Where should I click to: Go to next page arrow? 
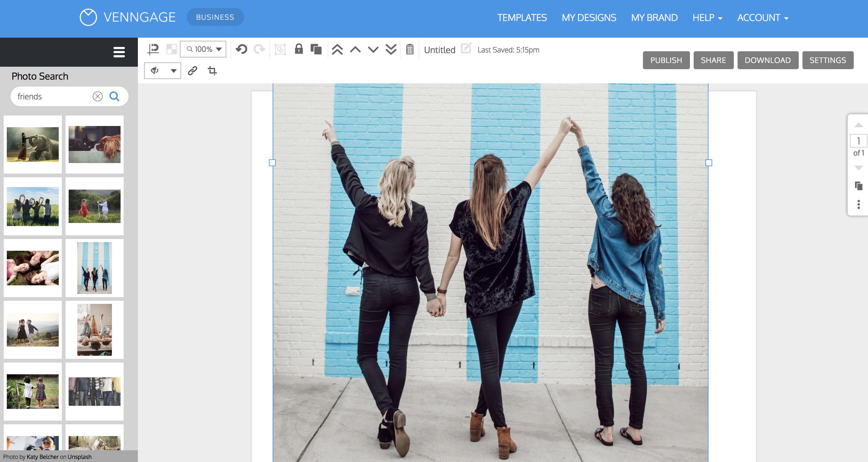point(858,168)
